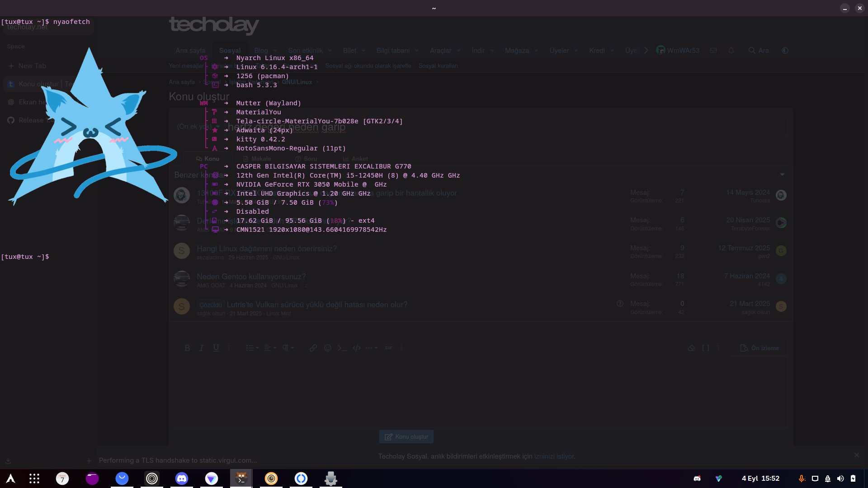Open the app grid launcher in the taskbar
Screen dimensions: 868x488
pos(34,479)
